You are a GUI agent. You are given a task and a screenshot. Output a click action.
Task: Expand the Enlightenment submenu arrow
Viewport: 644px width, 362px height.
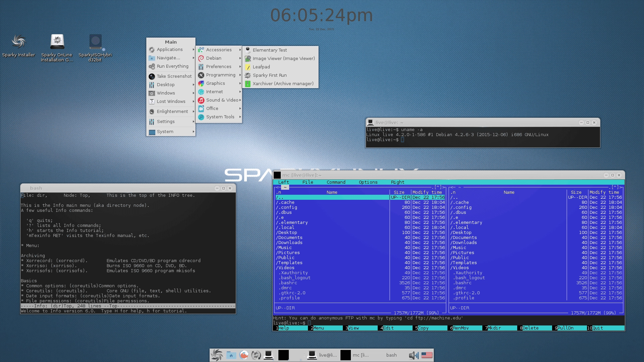click(194, 112)
